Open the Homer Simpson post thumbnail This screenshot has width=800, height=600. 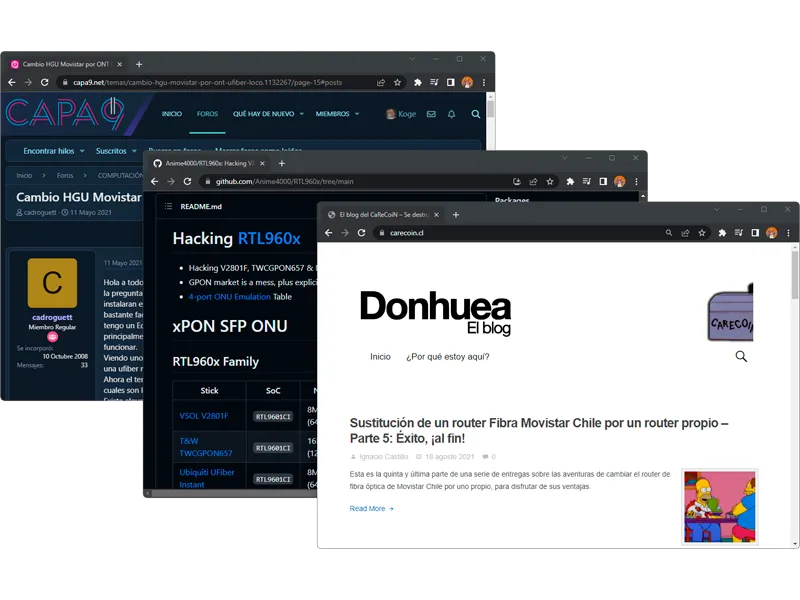tap(719, 507)
